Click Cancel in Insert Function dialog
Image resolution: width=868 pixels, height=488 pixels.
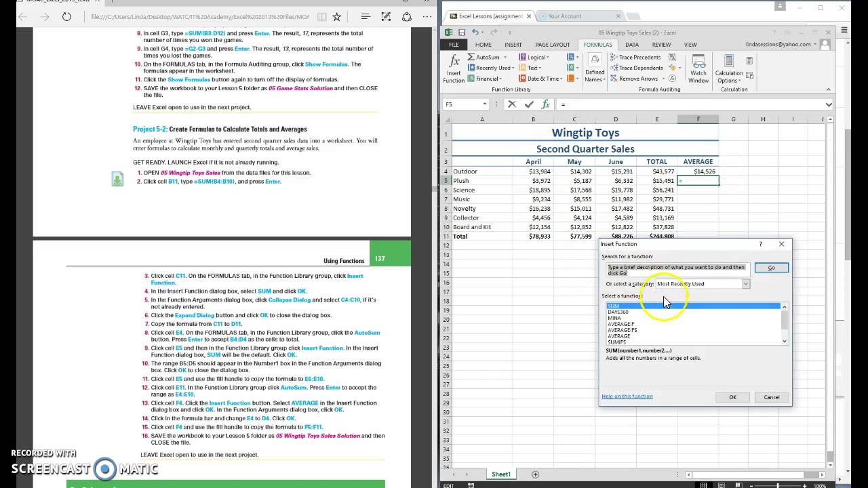[772, 397]
